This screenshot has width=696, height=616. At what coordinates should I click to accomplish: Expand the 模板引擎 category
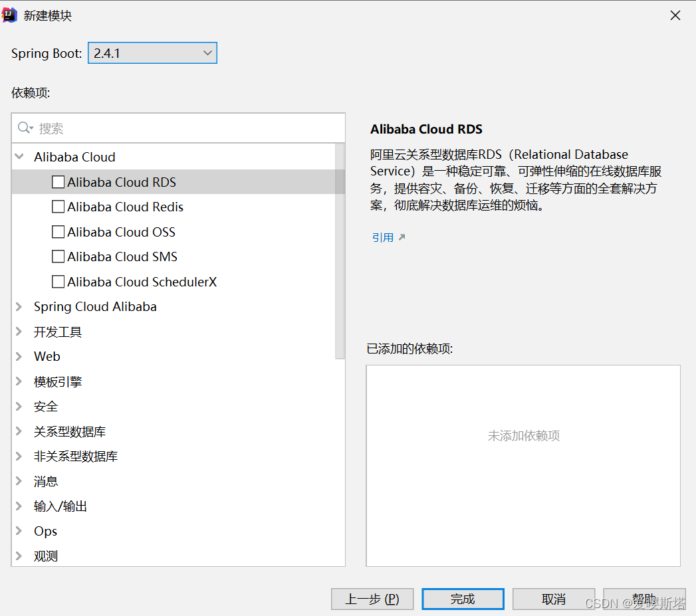(19, 381)
